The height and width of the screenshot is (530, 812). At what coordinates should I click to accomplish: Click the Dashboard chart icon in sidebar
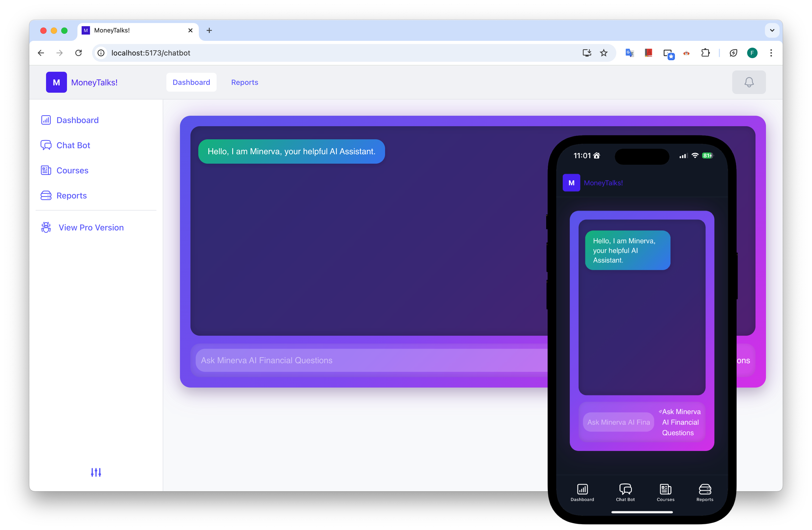[46, 120]
